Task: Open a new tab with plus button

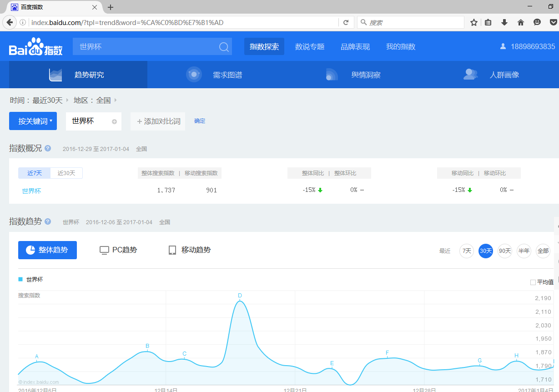Action: tap(111, 7)
